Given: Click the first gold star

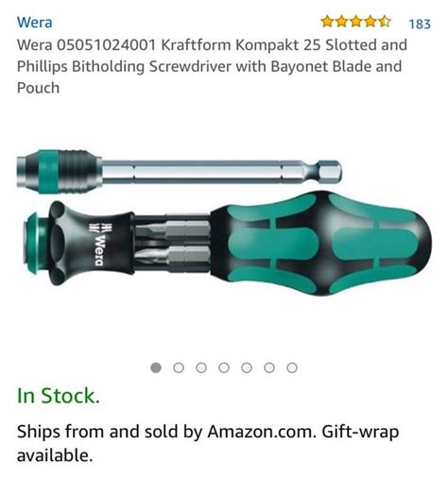Looking at the screenshot, I should click(x=327, y=22).
